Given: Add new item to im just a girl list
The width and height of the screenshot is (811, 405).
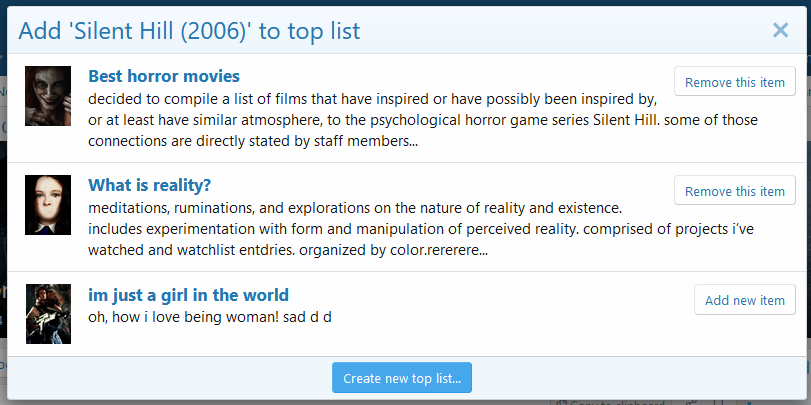Looking at the screenshot, I should coord(745,299).
